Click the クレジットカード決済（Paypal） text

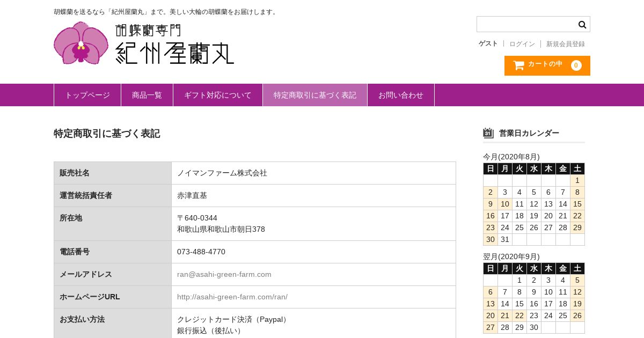[x=233, y=319]
